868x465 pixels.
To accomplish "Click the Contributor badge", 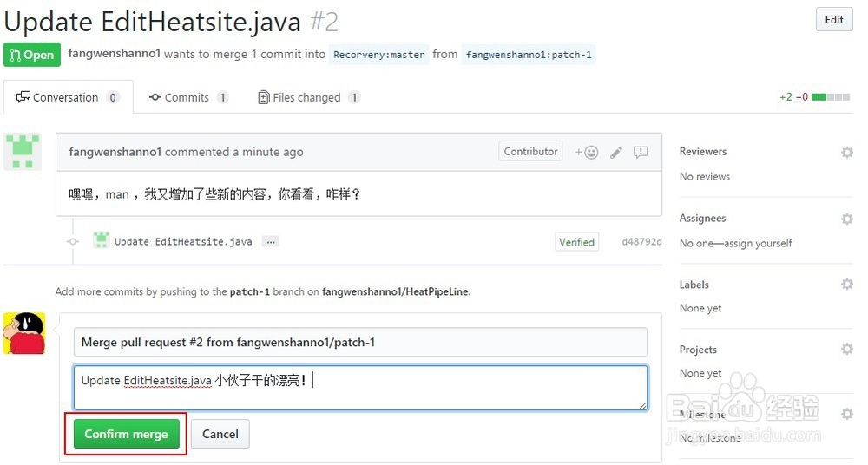I will pyautogui.click(x=530, y=151).
